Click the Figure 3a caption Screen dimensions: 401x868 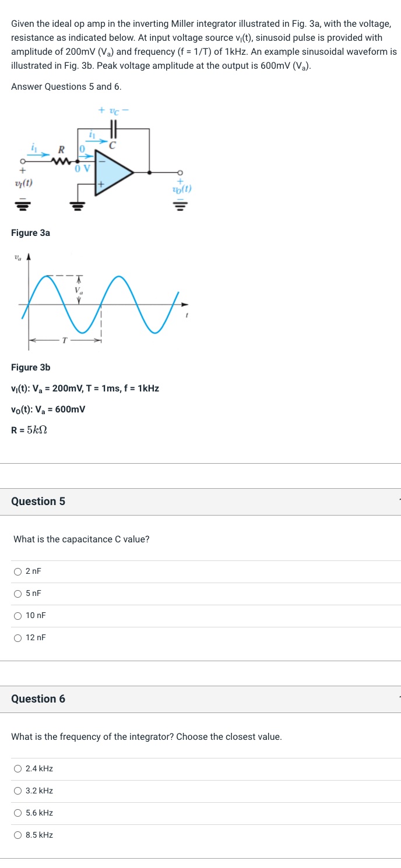tap(30, 233)
